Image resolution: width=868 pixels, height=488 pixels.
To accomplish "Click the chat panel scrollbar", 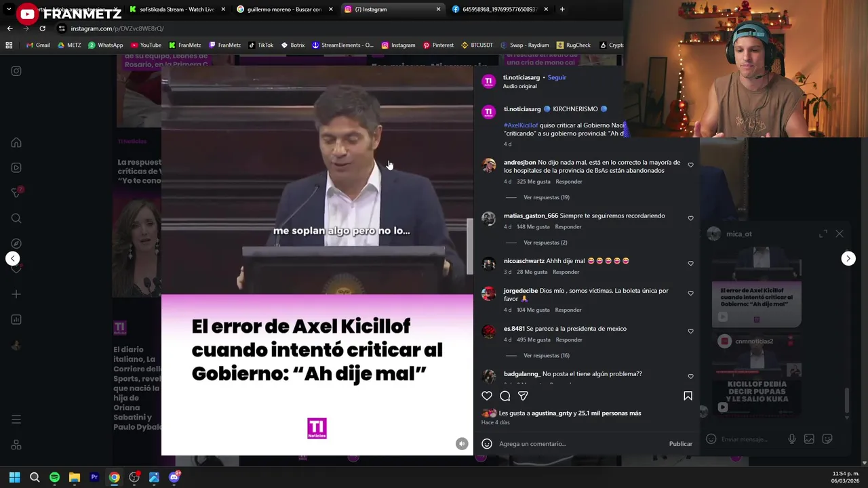I will click(846, 401).
